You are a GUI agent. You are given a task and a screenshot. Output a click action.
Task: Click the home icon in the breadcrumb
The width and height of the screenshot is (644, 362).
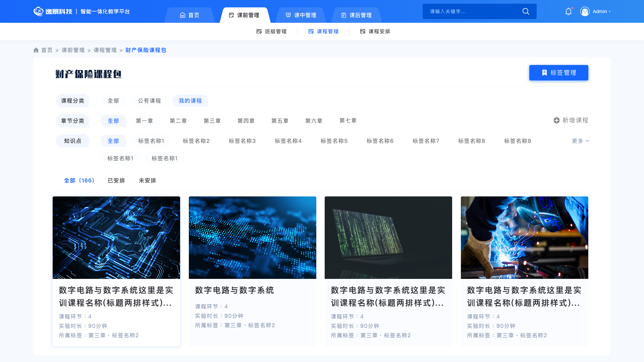click(x=36, y=50)
